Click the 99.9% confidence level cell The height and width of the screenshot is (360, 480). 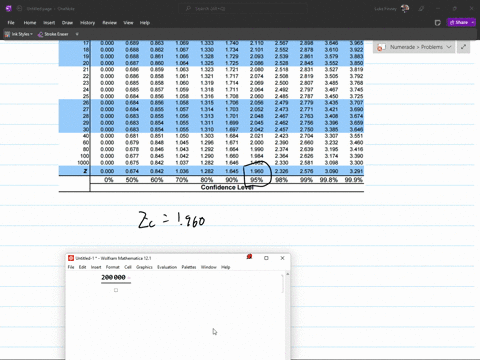pos(354,180)
